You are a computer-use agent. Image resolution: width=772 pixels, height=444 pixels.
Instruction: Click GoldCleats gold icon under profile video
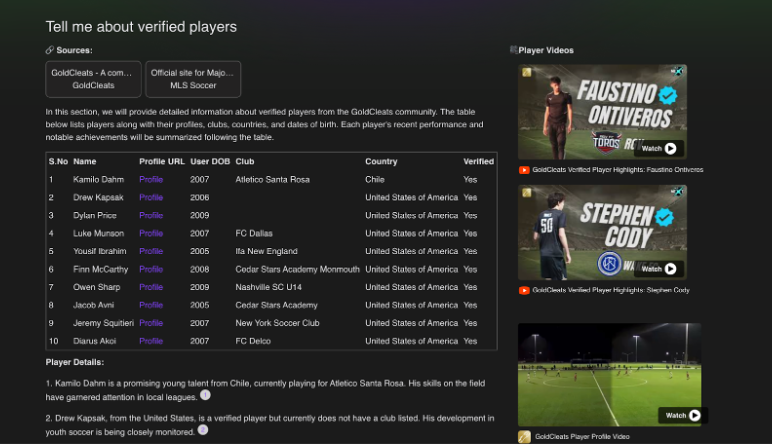[524, 437]
